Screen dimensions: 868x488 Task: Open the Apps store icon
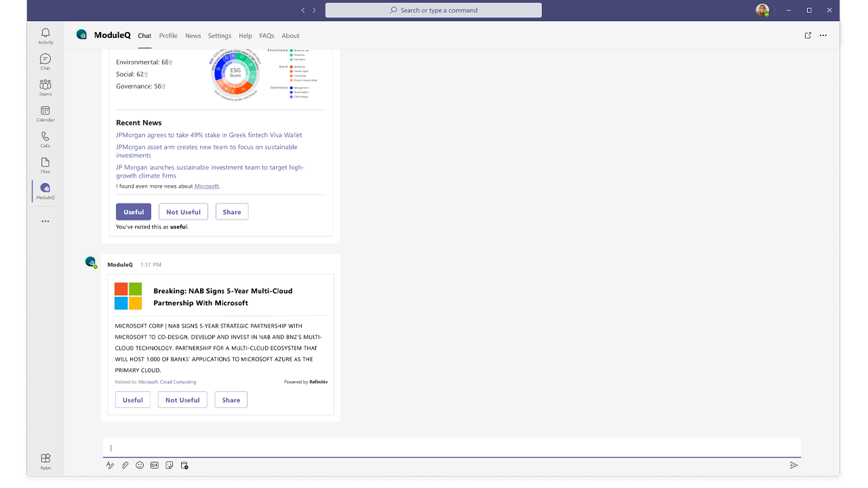coord(45,462)
